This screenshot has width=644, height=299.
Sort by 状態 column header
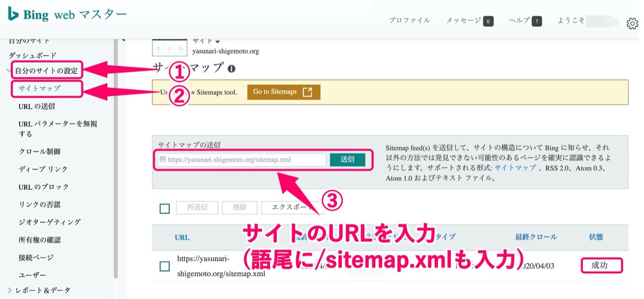(596, 237)
